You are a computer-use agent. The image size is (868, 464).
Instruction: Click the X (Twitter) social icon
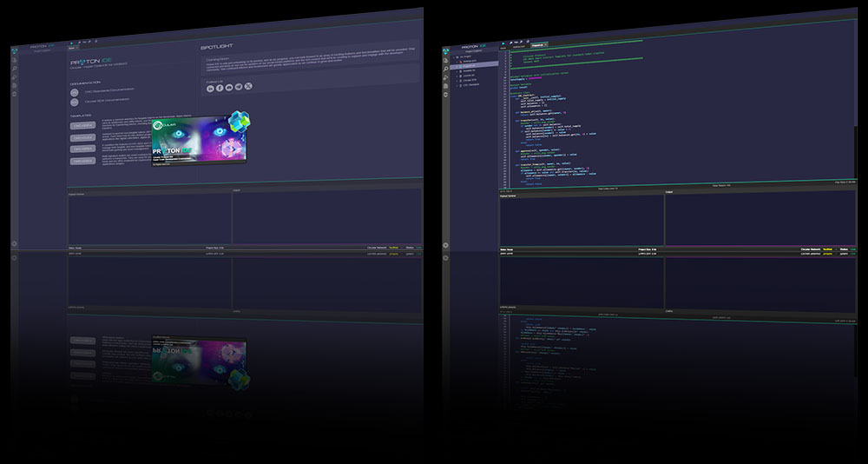248,87
